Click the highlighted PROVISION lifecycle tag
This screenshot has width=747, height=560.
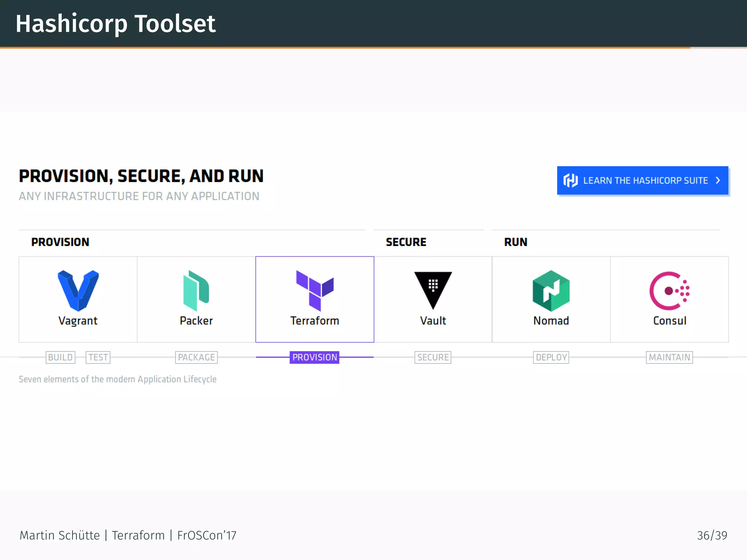314,357
